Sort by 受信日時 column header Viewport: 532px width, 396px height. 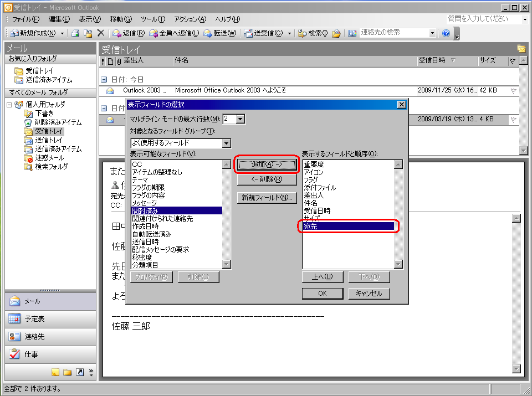point(446,61)
